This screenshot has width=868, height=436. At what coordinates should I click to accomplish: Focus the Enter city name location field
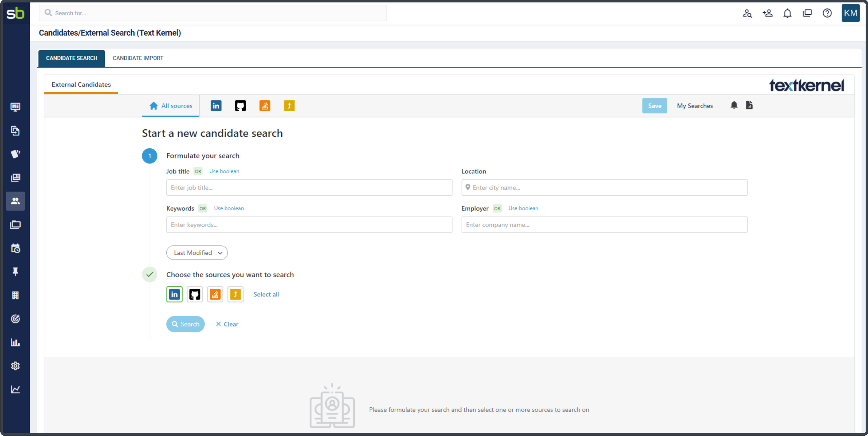(604, 188)
